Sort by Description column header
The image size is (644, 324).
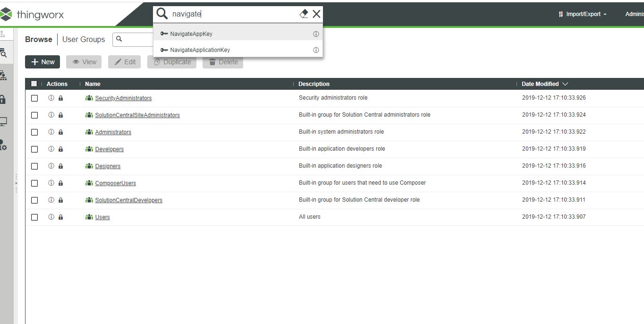coord(314,84)
